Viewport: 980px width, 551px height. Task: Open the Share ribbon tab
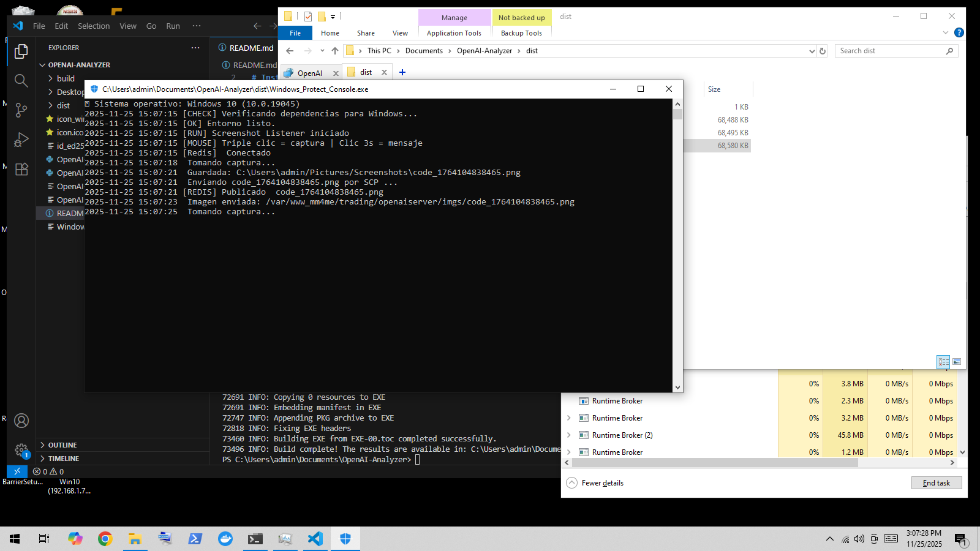click(x=366, y=33)
